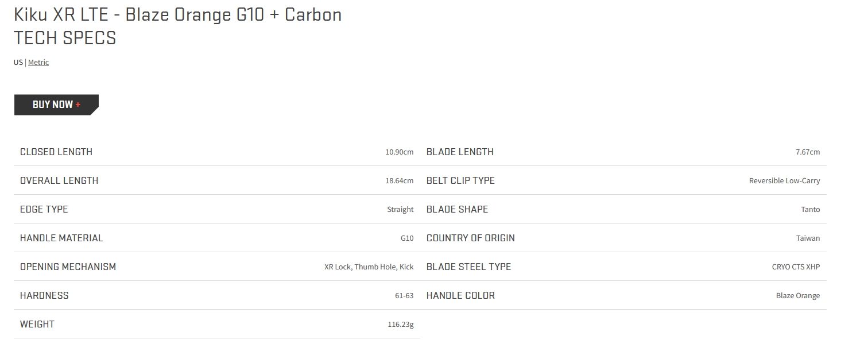
Task: Click the CLOSED LENGTH label
Action: [x=56, y=152]
